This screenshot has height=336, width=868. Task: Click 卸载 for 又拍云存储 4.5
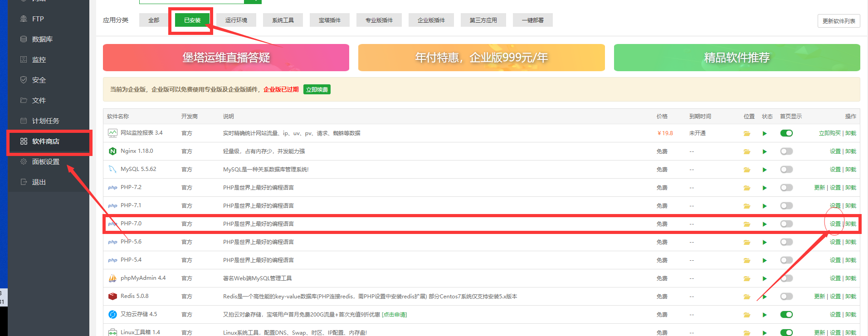tap(851, 314)
